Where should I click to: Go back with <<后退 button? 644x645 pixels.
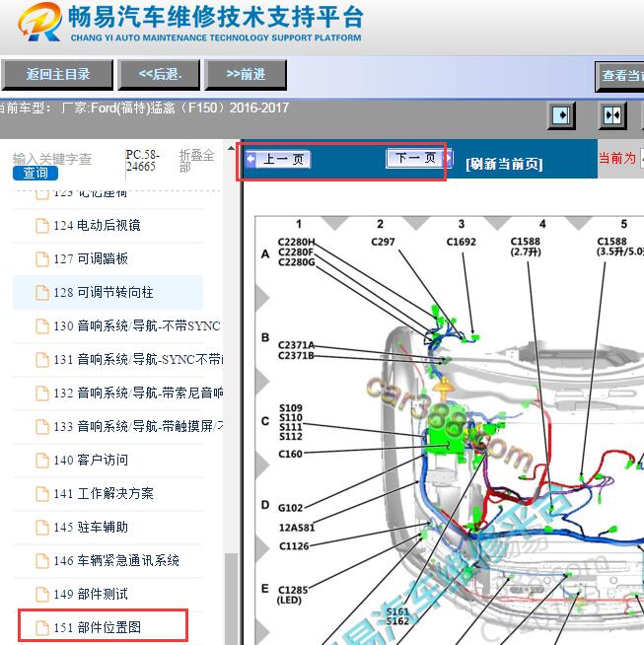160,75
